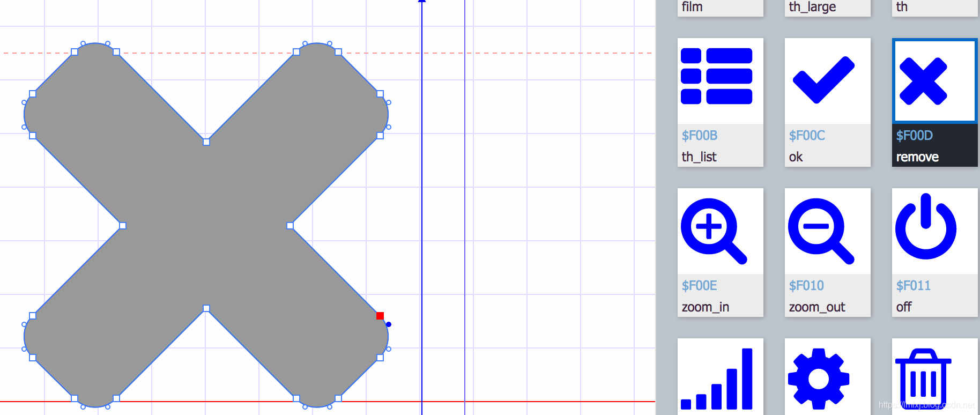Click the film glyph label
The height and width of the screenshot is (415, 980).
692,7
